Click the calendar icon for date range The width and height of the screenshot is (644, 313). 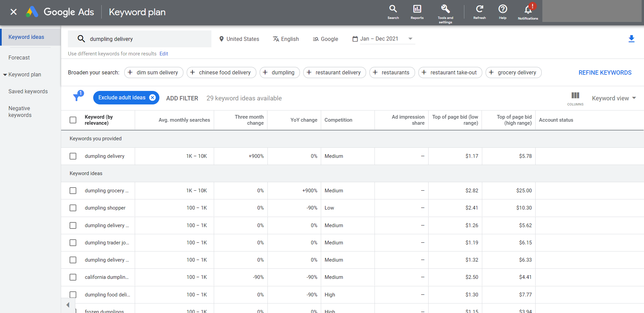click(355, 39)
